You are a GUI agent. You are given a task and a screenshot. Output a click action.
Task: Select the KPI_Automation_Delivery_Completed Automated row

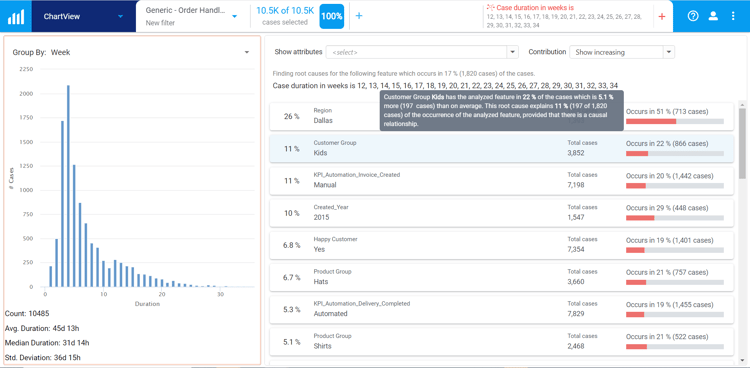click(501, 310)
